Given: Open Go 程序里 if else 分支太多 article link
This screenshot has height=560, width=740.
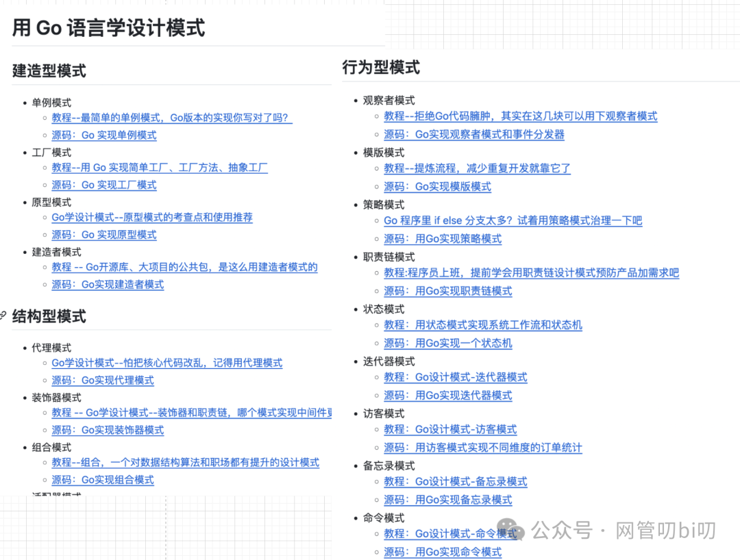Looking at the screenshot, I should [513, 221].
